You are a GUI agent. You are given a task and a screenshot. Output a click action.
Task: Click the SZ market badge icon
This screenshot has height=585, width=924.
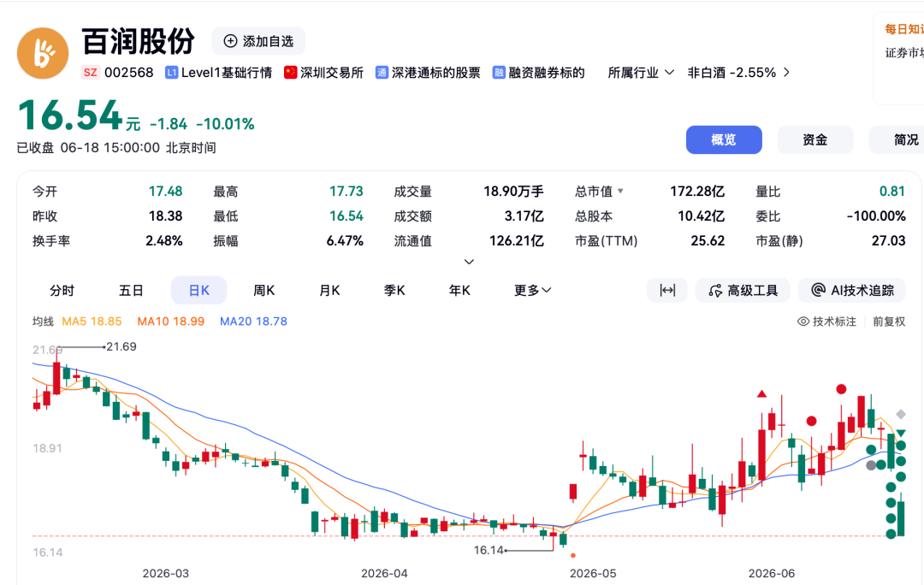(x=90, y=73)
